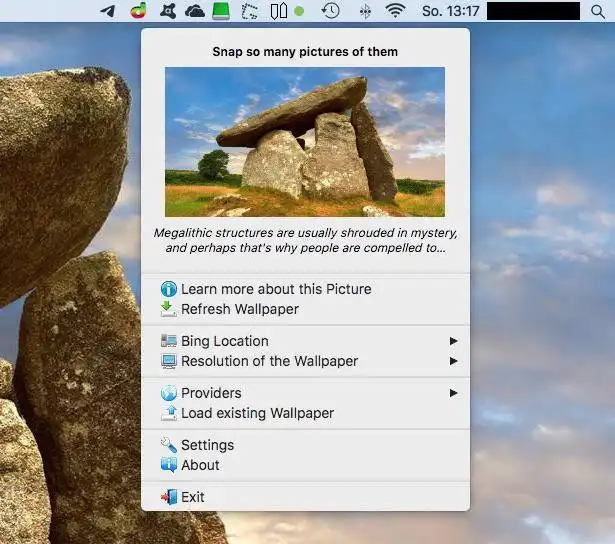The width and height of the screenshot is (615, 544).
Task: Click the wallpaper title 'Snap so many pictures of them'
Action: [305, 52]
